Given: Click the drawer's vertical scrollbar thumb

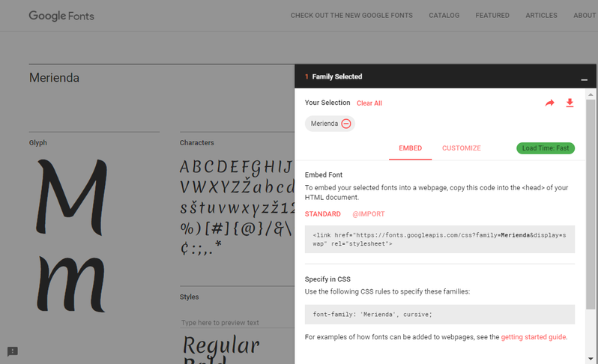Looking at the screenshot, I should [x=591, y=204].
